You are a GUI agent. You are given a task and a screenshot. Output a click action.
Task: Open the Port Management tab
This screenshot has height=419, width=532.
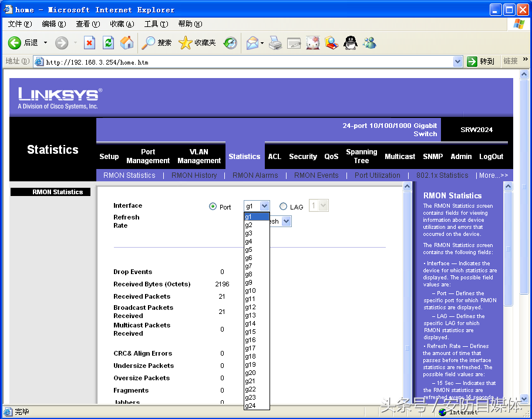[148, 156]
